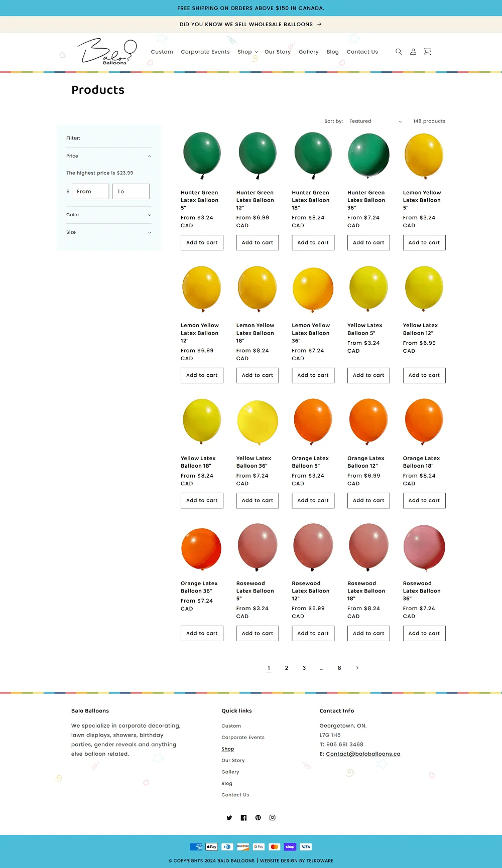
Task: Open the Rosewood Latex Balloon 36" thumbnail
Action: click(x=424, y=548)
